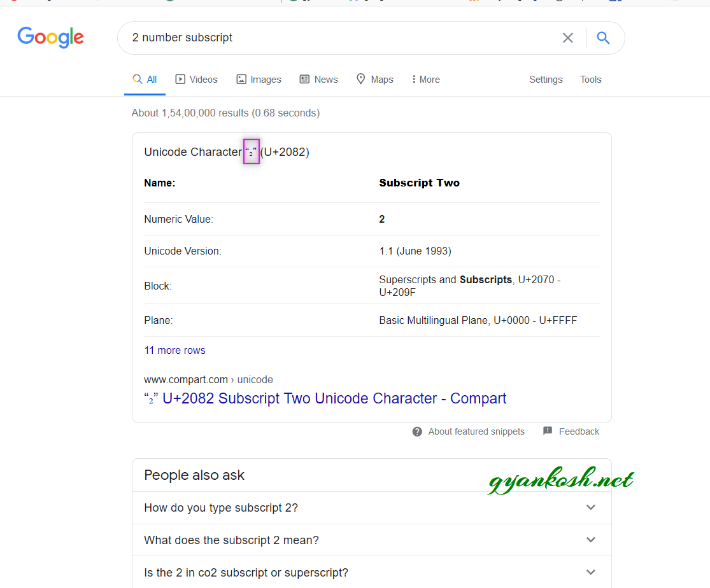The width and height of the screenshot is (710, 588).
Task: Click the About featured snippets text
Action: 476,431
